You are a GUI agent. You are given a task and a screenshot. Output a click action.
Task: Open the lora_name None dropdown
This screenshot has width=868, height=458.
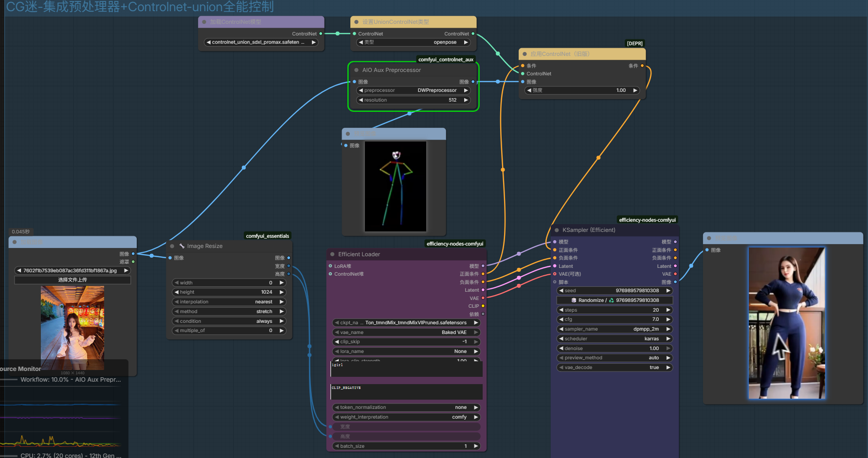pos(406,352)
